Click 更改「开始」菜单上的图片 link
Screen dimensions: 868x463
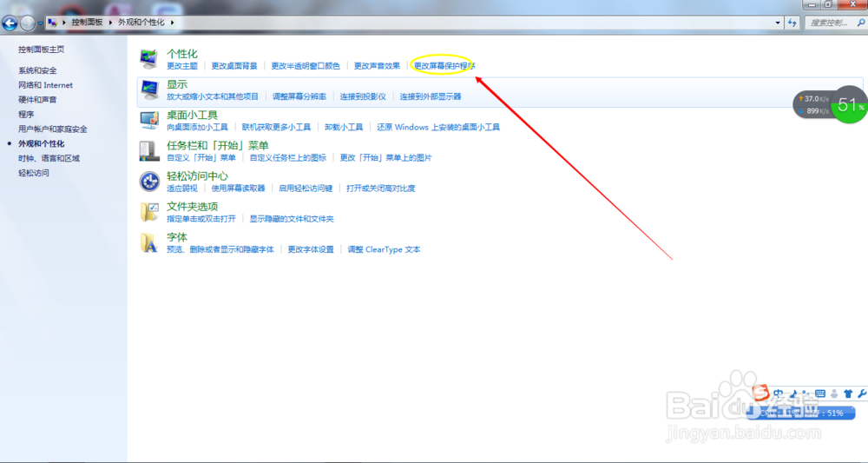(x=386, y=158)
